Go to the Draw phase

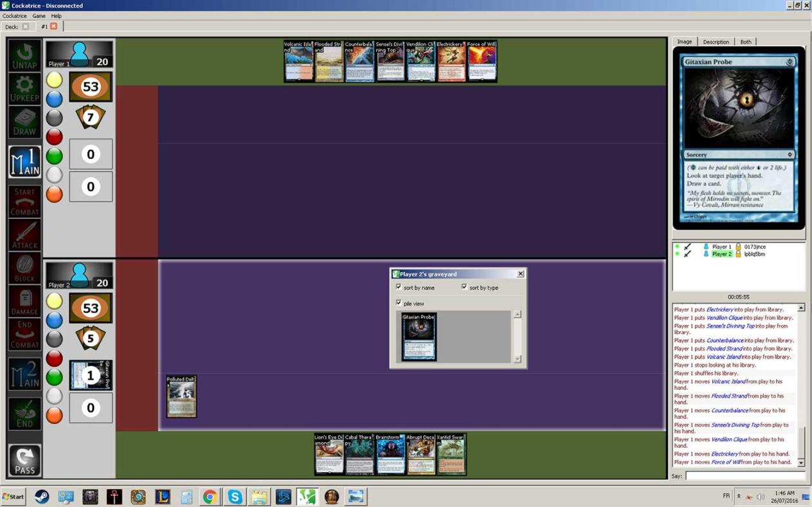click(x=24, y=122)
